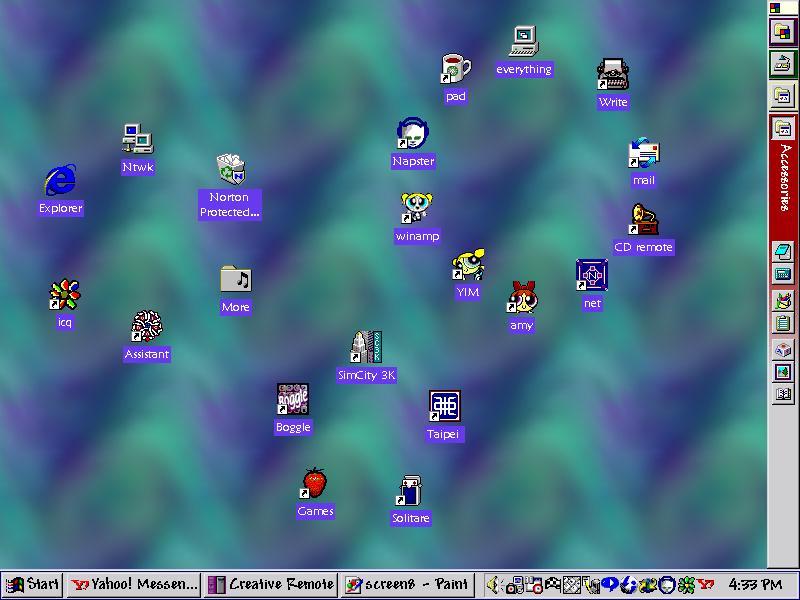Select the Norton Protected recycle bin
Screen dimensions: 800x600
coord(230,170)
